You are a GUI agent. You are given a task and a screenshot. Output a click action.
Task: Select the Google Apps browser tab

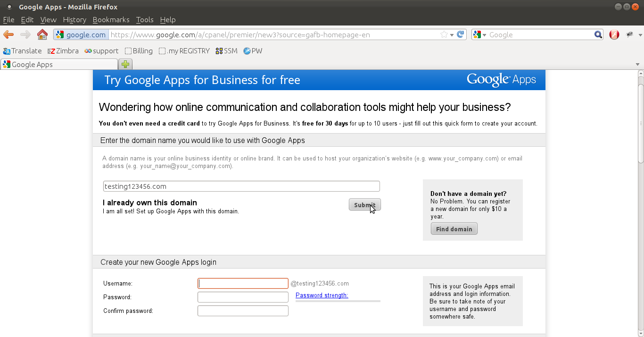(59, 65)
